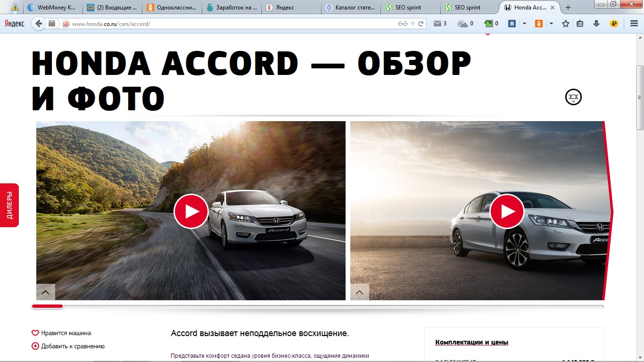Switch to the Заработок на... tab

[x=232, y=8]
